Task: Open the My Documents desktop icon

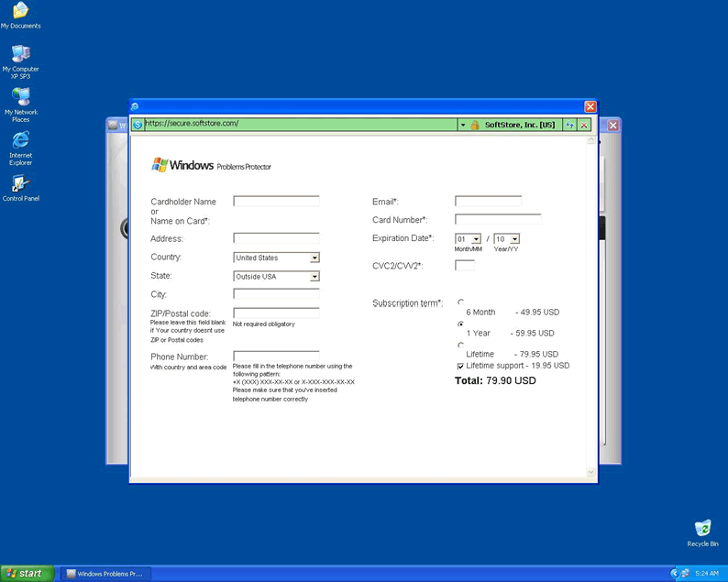Action: click(20, 12)
